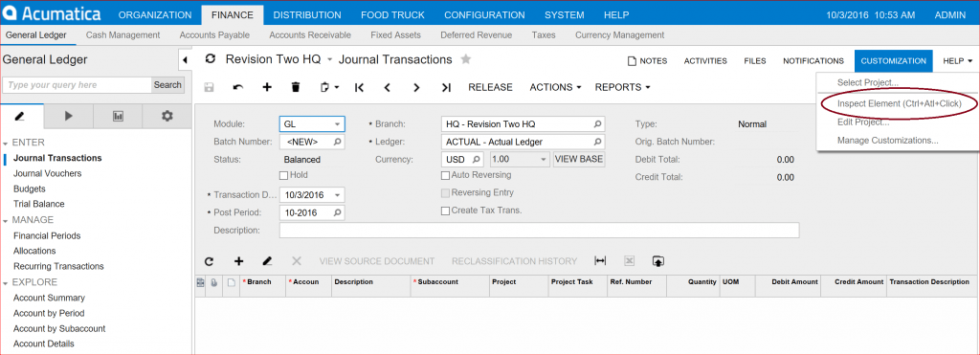Collapse the MANAGE section in sidebar
The image size is (980, 355).
click(5, 221)
